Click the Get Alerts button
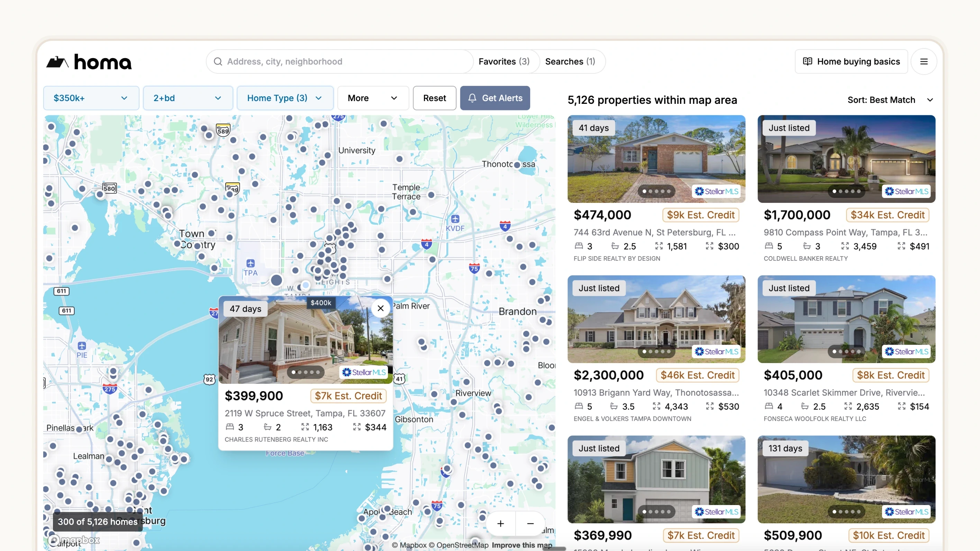The height and width of the screenshot is (551, 980). pyautogui.click(x=494, y=98)
